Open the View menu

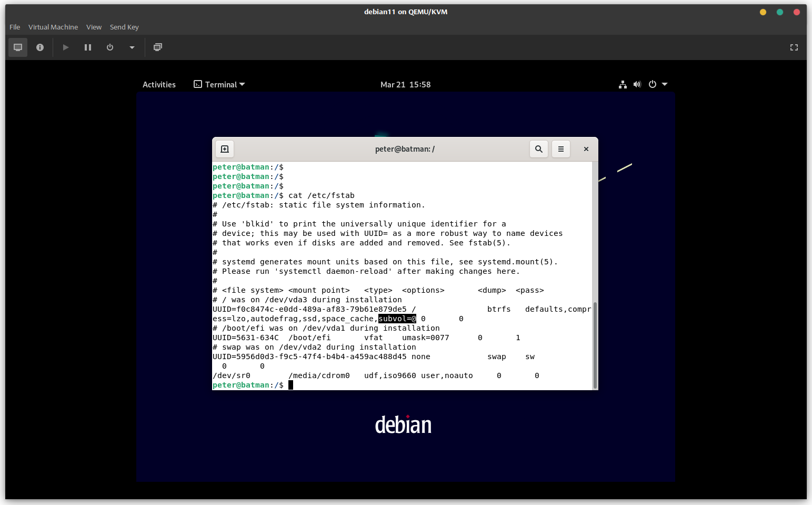(x=94, y=27)
